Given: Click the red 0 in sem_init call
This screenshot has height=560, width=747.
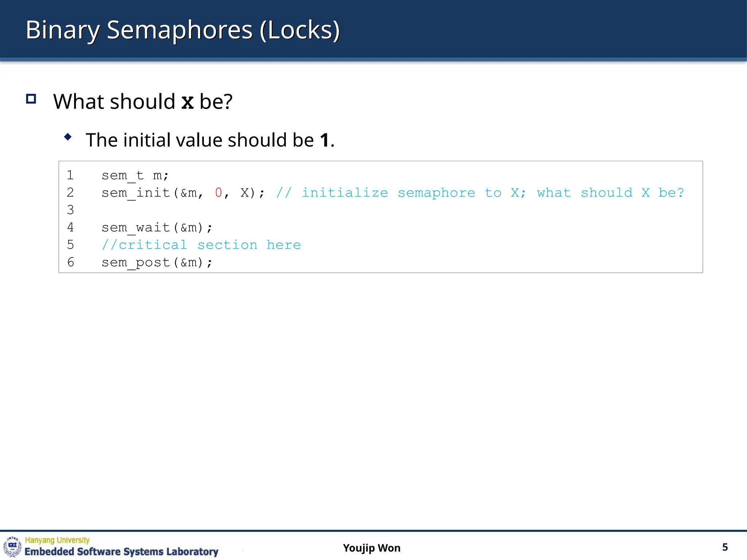Looking at the screenshot, I should tap(218, 192).
